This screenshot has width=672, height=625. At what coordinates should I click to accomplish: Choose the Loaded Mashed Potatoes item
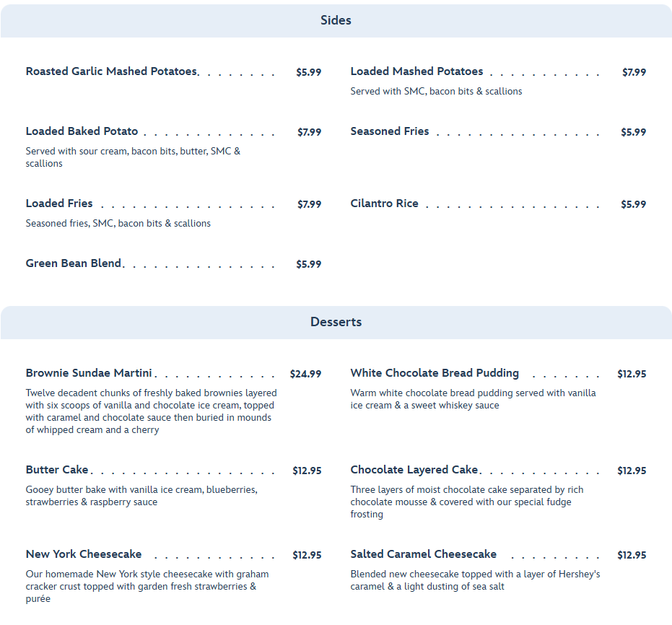[x=416, y=71]
